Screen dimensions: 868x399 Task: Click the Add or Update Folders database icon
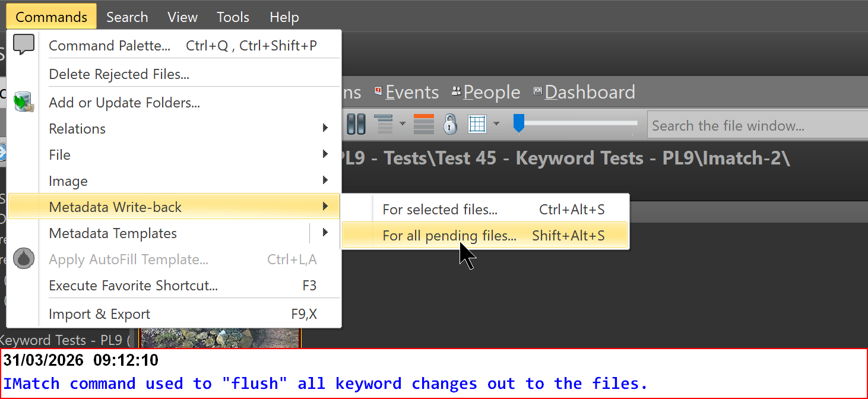pyautogui.click(x=24, y=102)
